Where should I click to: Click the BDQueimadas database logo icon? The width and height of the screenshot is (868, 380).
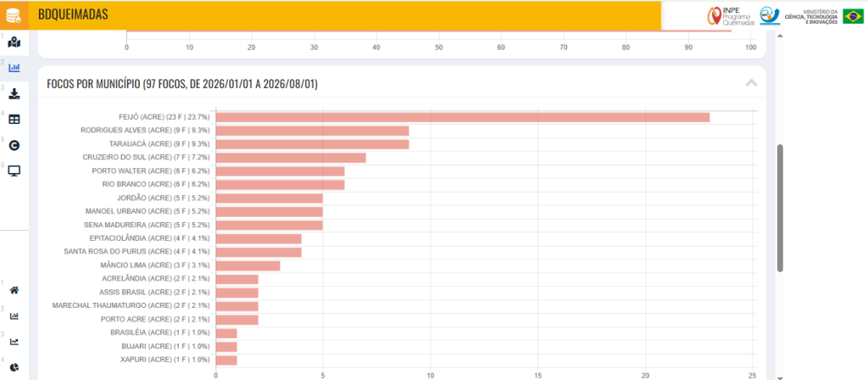[14, 15]
